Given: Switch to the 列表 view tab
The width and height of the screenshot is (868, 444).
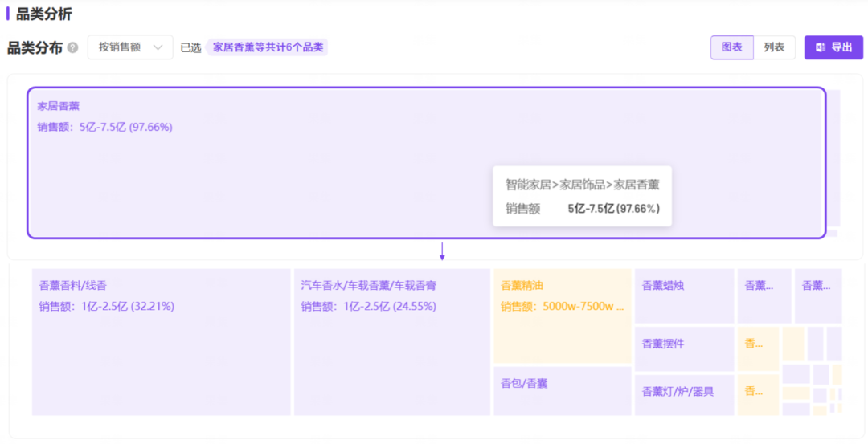Looking at the screenshot, I should click(x=774, y=47).
